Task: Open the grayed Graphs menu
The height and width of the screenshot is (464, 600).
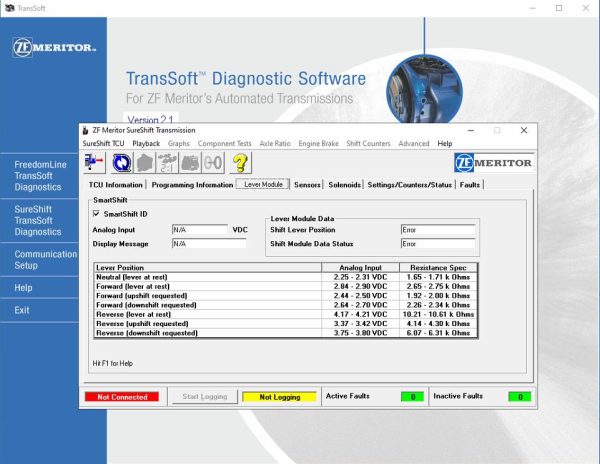Action: 179,143
